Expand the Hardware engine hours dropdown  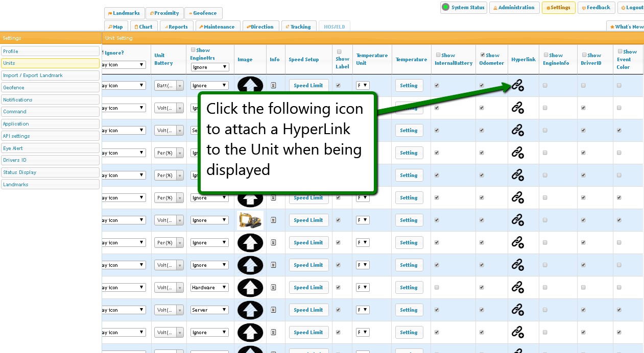coord(210,288)
